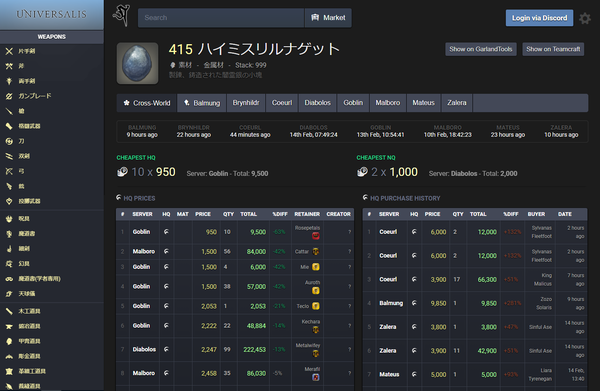Screen dimensions: 600x391
Task: Select the Goblin server tab
Action: coord(353,103)
